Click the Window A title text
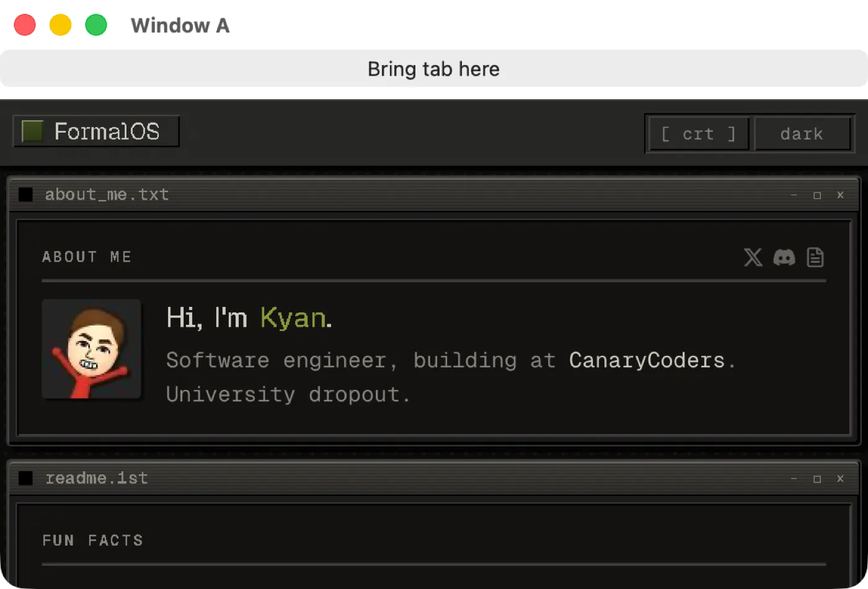Image resolution: width=868 pixels, height=589 pixels. pos(180,25)
